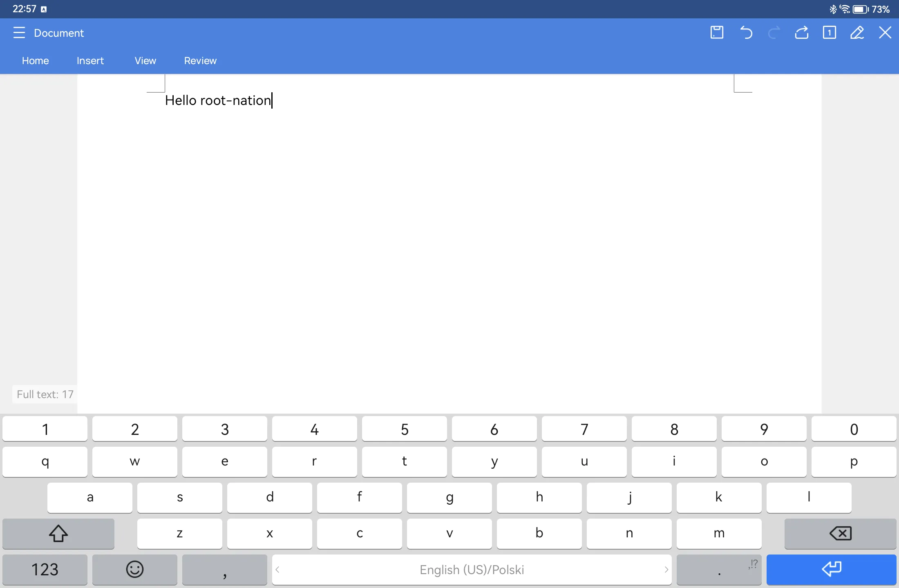The height and width of the screenshot is (588, 899).
Task: Switch to the View tab
Action: 145,61
